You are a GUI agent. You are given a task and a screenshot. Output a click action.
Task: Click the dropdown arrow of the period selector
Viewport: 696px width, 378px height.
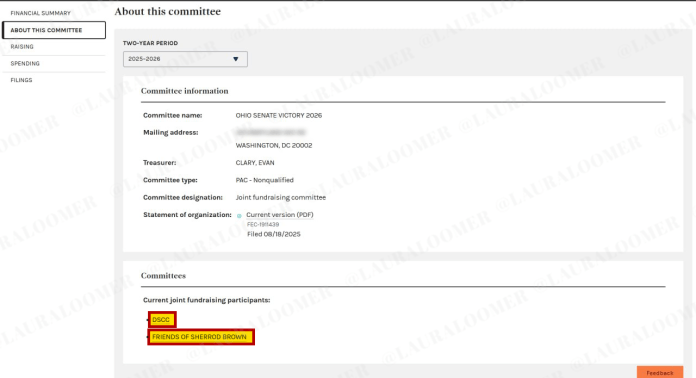236,59
